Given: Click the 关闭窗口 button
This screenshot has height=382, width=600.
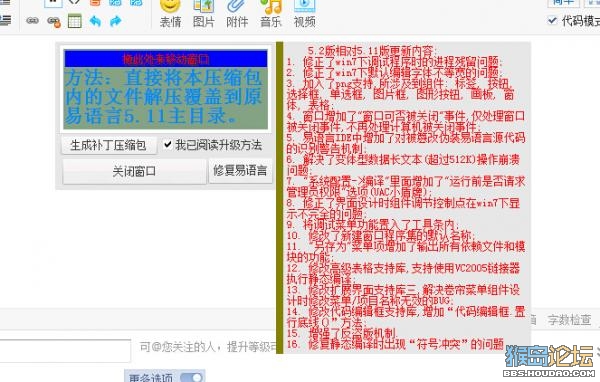Looking at the screenshot, I should pos(134,171).
